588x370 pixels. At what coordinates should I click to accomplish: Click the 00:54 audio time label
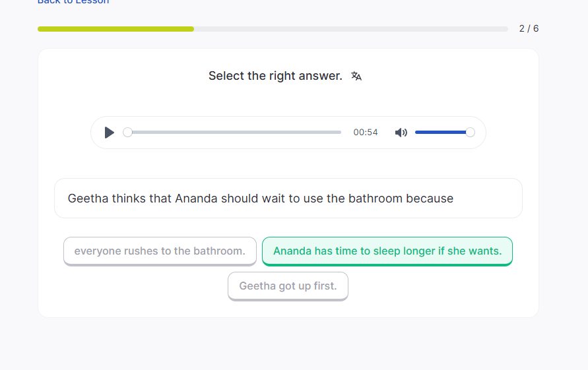click(366, 133)
